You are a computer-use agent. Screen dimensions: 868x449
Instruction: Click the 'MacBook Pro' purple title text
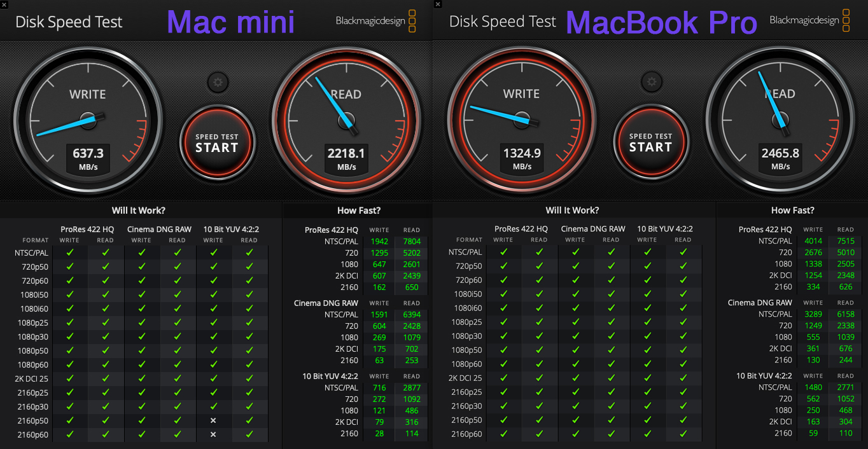click(x=662, y=23)
